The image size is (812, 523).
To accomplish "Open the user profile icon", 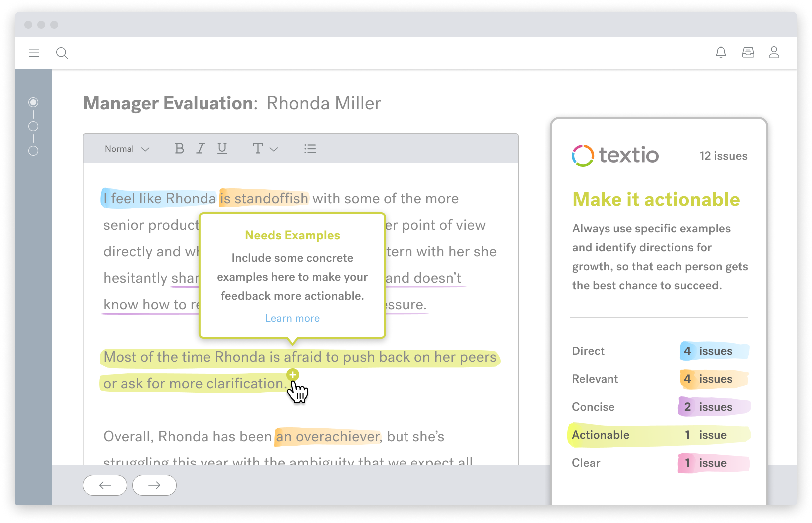I will pyautogui.click(x=774, y=52).
